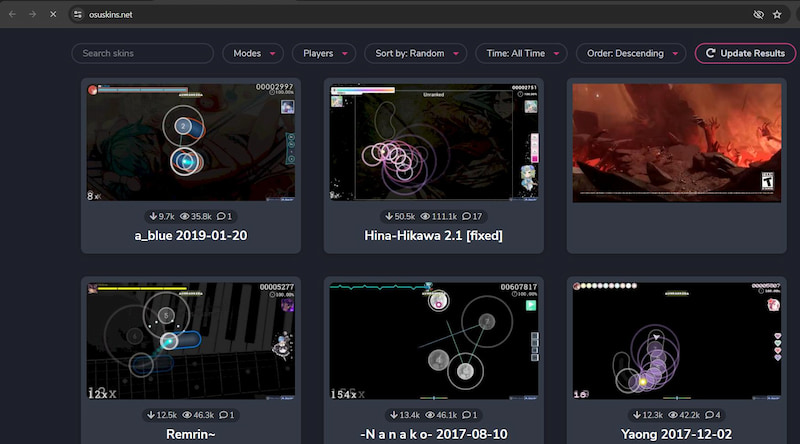Click the 35.8k views count on a_blue
This screenshot has width=800, height=444.
coord(196,216)
